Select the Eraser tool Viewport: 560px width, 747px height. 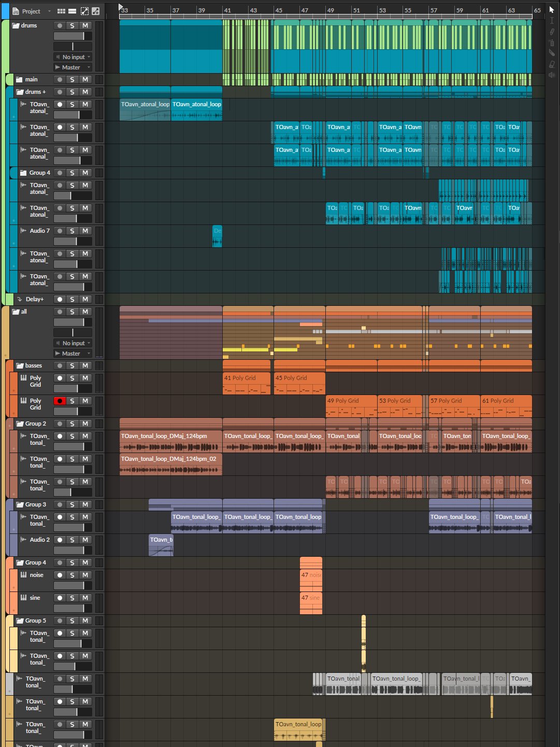[x=552, y=64]
